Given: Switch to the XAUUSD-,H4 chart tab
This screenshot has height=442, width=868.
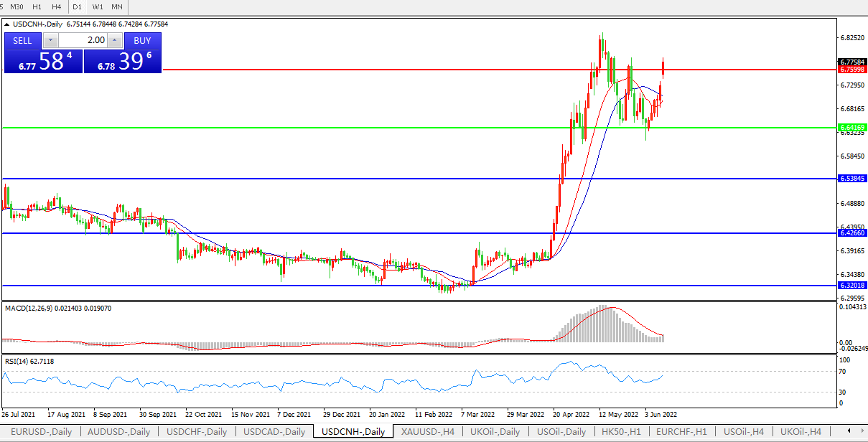Looking at the screenshot, I should [428, 432].
